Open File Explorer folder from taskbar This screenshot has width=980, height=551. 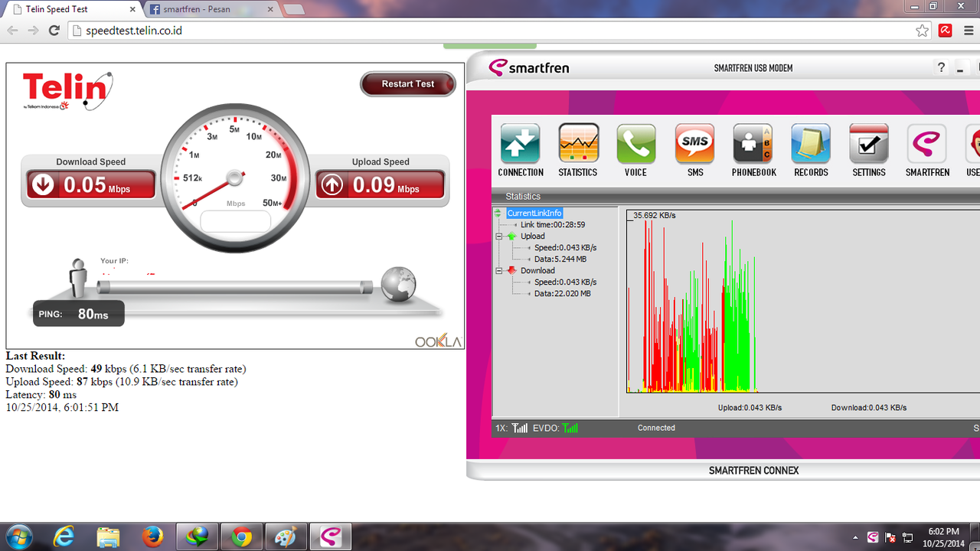[109, 537]
